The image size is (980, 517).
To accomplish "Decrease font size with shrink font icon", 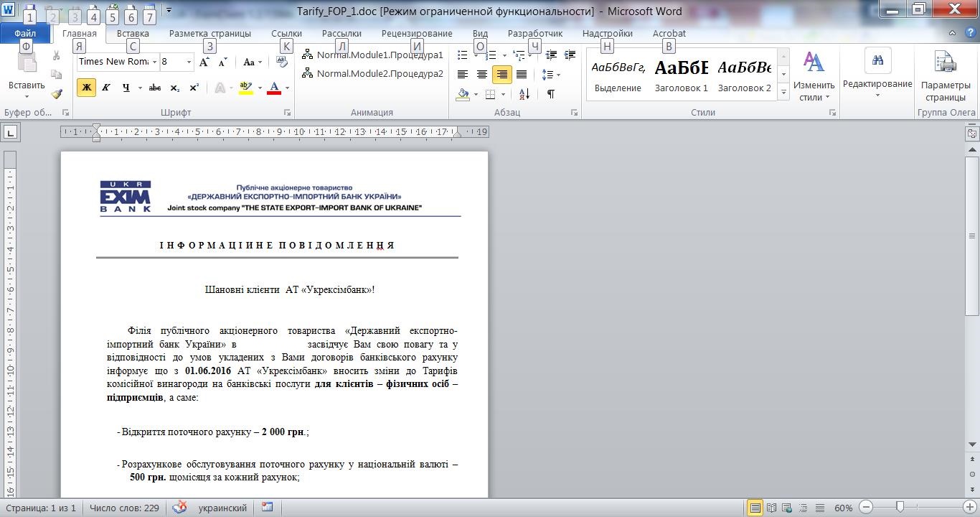I will pyautogui.click(x=223, y=62).
